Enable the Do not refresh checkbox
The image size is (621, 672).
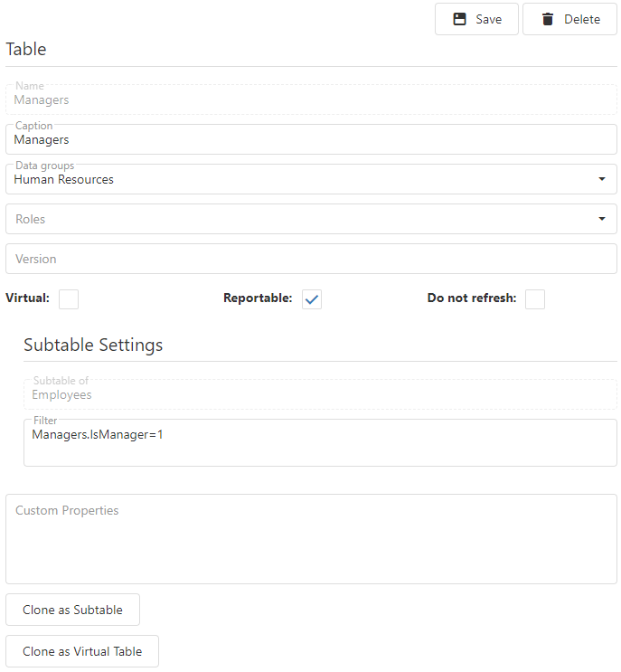(535, 299)
